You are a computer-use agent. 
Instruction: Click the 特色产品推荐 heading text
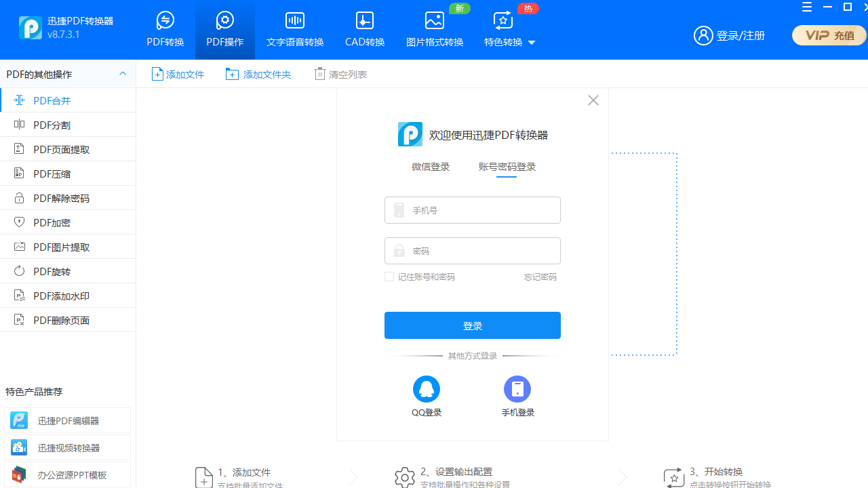34,392
